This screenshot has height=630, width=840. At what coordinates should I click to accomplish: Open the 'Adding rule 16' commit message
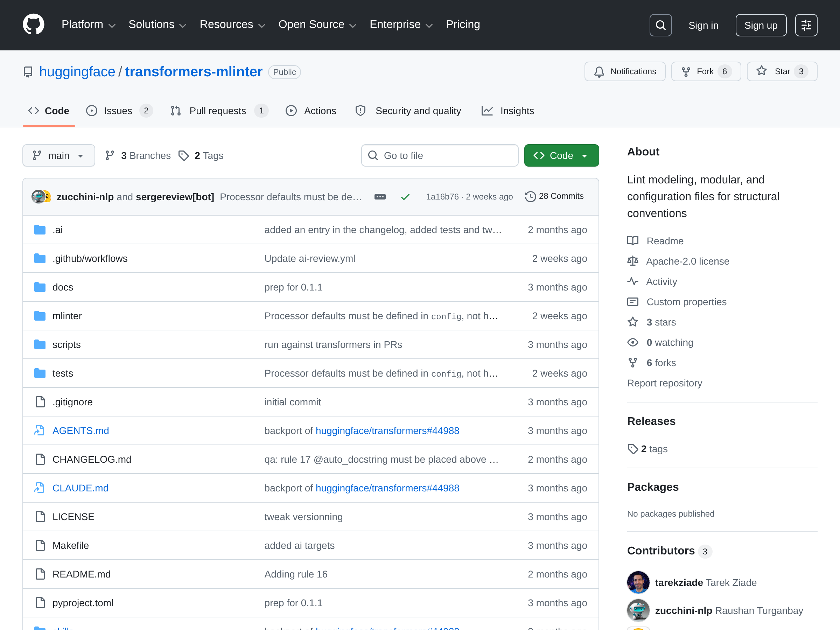296,574
